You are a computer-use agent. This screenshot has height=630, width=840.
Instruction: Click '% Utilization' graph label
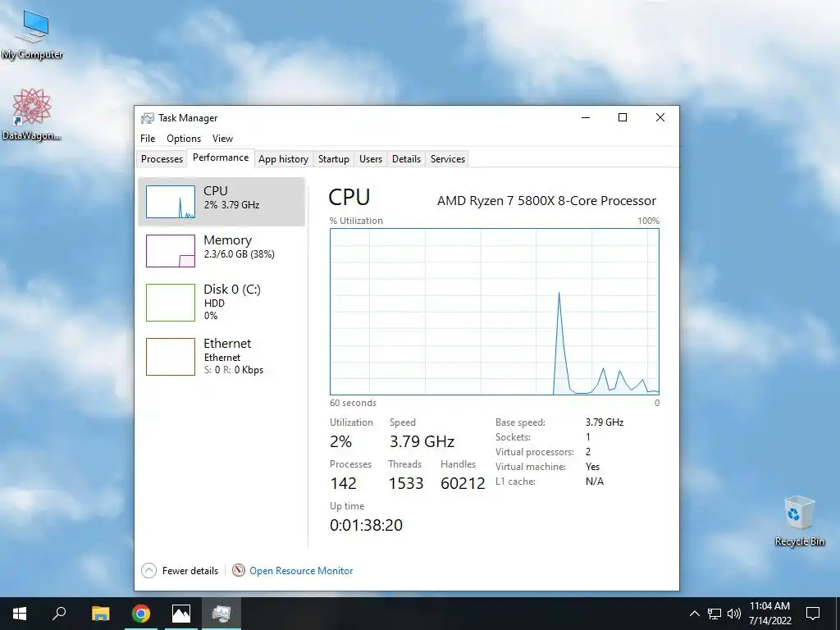[x=356, y=221]
